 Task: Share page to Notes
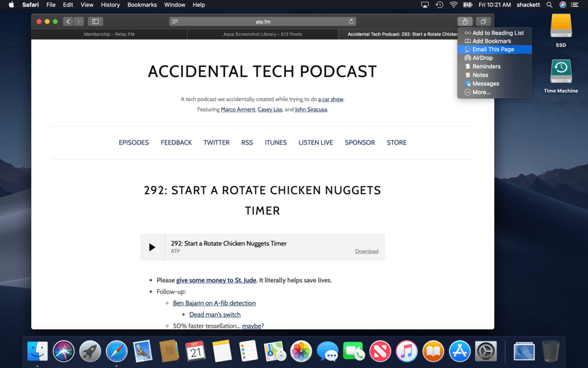tap(494, 75)
